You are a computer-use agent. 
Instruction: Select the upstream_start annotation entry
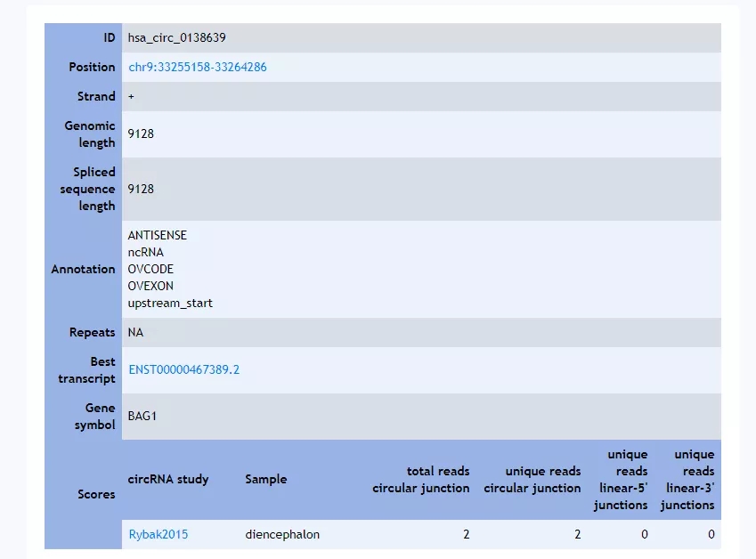[170, 304]
